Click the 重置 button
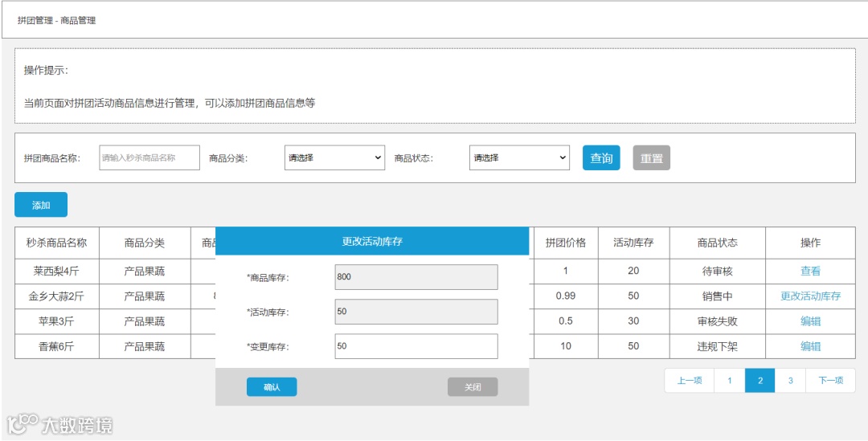The height and width of the screenshot is (441, 868). click(652, 157)
